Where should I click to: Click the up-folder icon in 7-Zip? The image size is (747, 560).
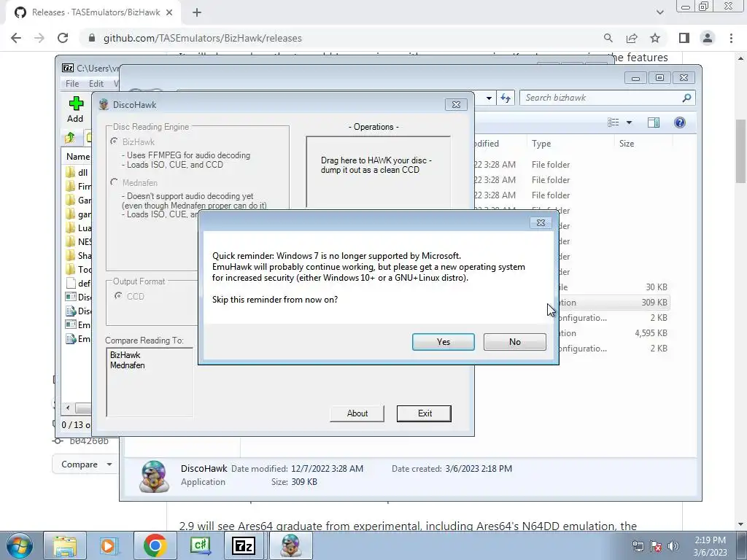click(x=70, y=138)
